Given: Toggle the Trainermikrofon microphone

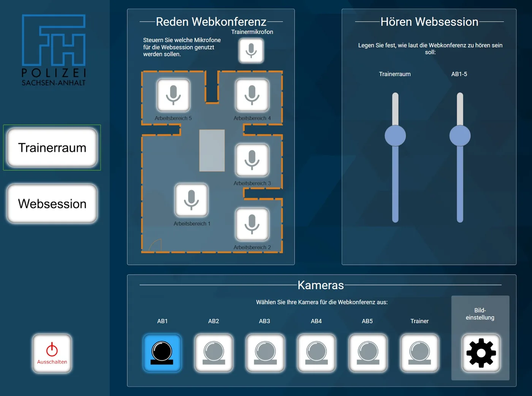Looking at the screenshot, I should [251, 51].
